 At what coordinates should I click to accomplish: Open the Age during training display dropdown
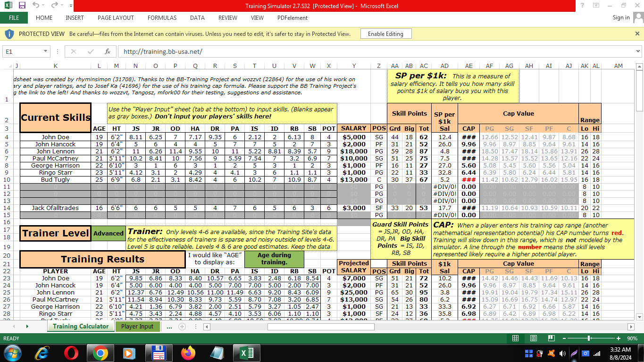pyautogui.click(x=274, y=259)
